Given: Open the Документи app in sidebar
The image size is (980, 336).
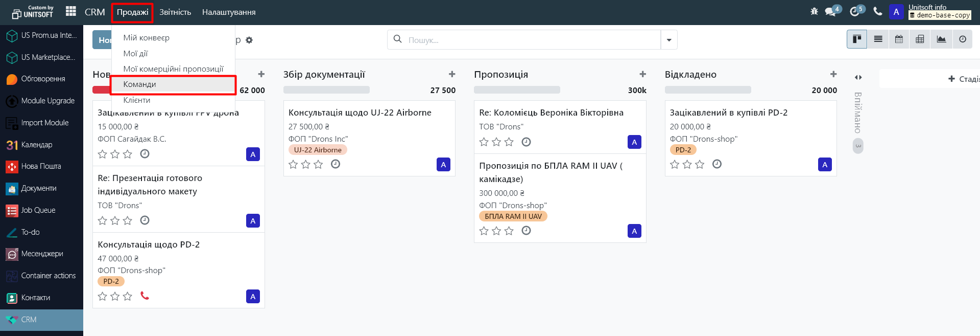Looking at the screenshot, I should click(x=41, y=188).
